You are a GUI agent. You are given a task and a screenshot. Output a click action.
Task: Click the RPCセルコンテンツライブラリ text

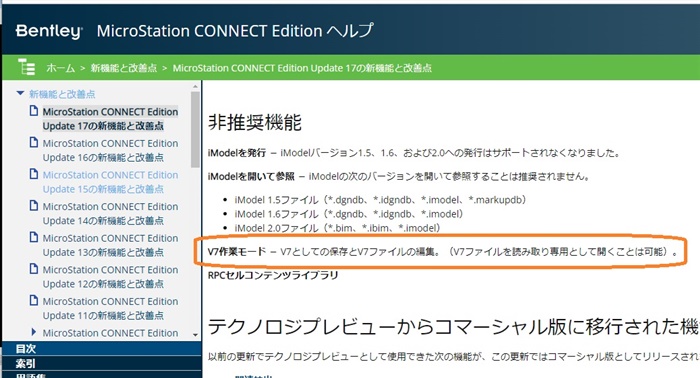[x=273, y=275]
